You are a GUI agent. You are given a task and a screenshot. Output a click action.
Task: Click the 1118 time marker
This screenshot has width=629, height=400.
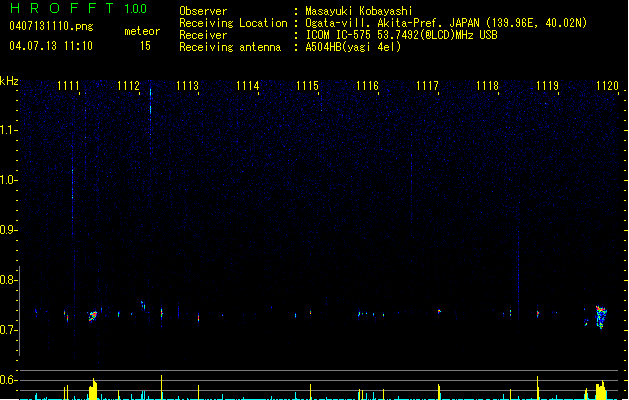point(487,86)
